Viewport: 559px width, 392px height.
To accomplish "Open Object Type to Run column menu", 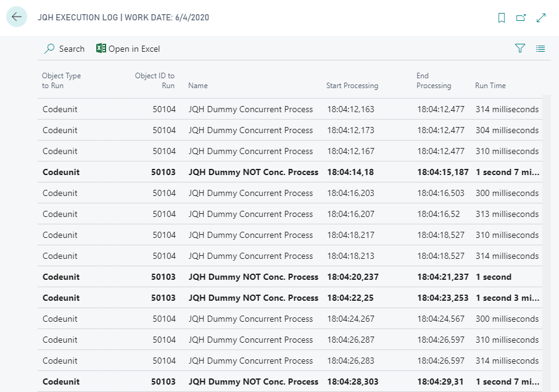I will (62, 81).
